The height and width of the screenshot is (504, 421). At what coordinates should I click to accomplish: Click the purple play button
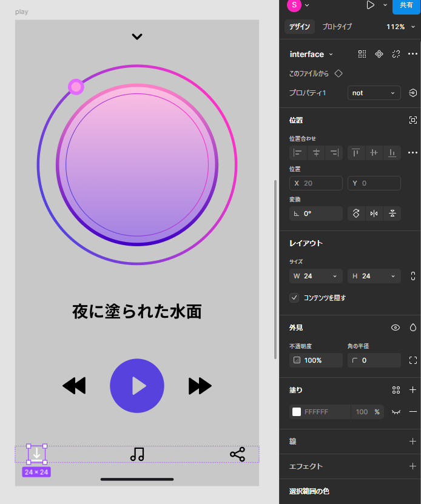(137, 386)
